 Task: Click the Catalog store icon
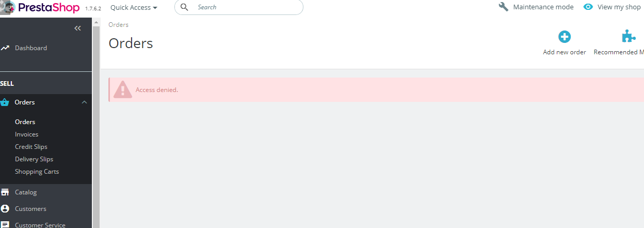coord(5,192)
